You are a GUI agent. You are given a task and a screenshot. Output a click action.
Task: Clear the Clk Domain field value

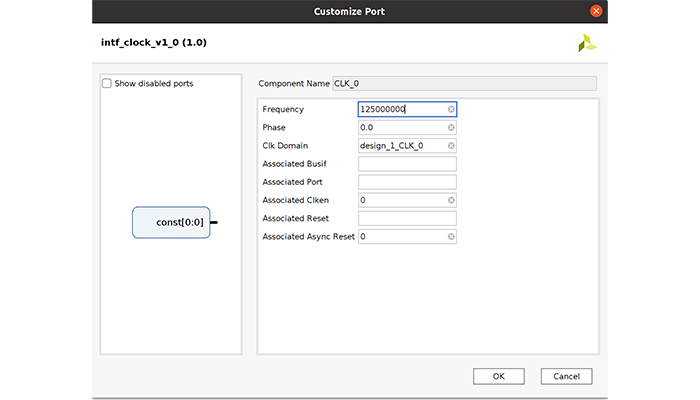[451, 146]
